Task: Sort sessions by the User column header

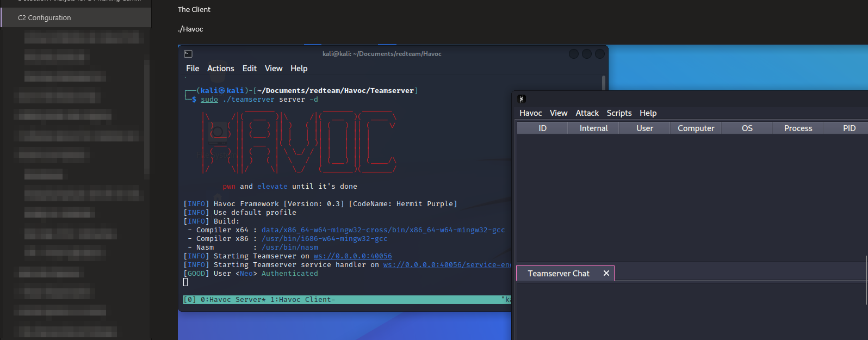Action: 644,128
